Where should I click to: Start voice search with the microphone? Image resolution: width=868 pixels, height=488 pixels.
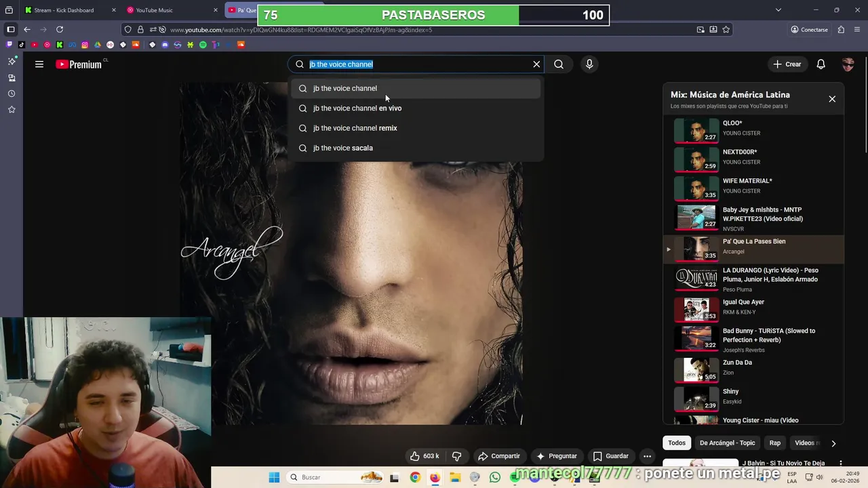[x=589, y=64]
